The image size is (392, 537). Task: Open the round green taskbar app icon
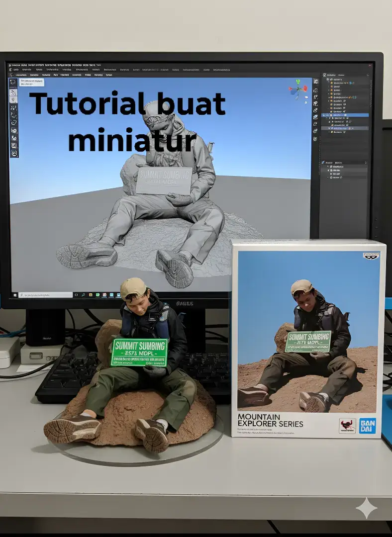point(98,295)
